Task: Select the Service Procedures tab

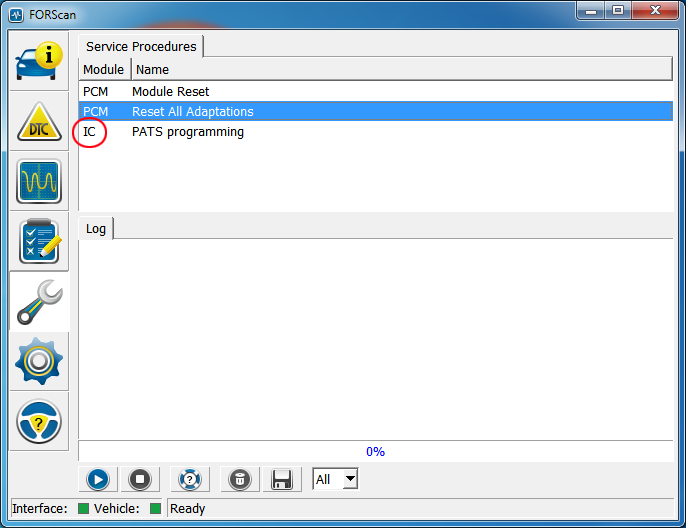Action: pyautogui.click(x=141, y=47)
